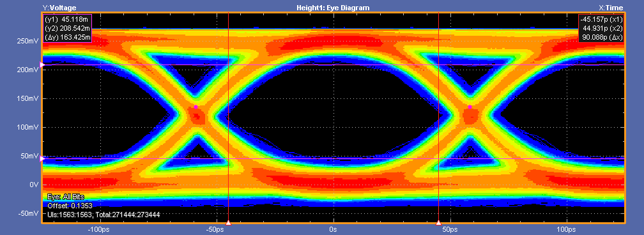Click the (y2) 208.542m readout
The height and width of the screenshot is (235, 644).
(66, 28)
